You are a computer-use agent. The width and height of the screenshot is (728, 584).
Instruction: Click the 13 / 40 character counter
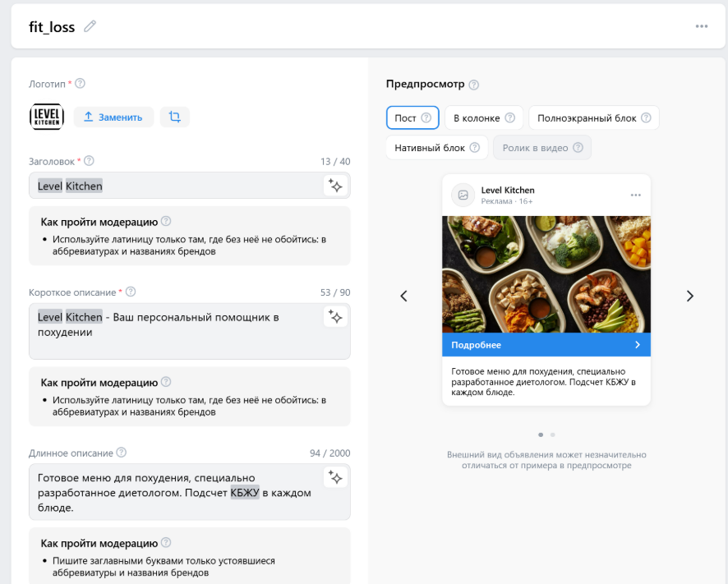pos(335,162)
